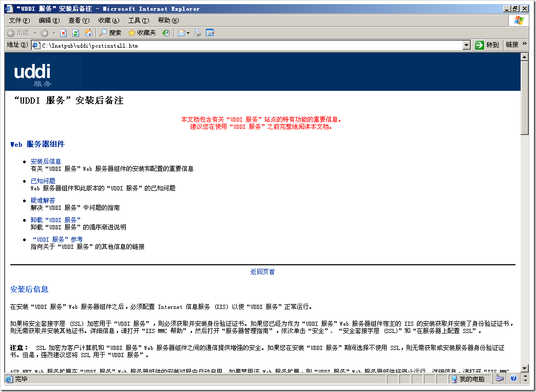Open the 查看(V) menu

click(x=79, y=21)
